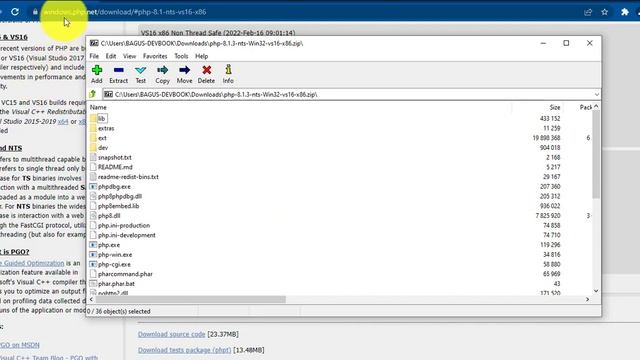
Task: Select phpdbg.exe file icon
Action: (93, 187)
